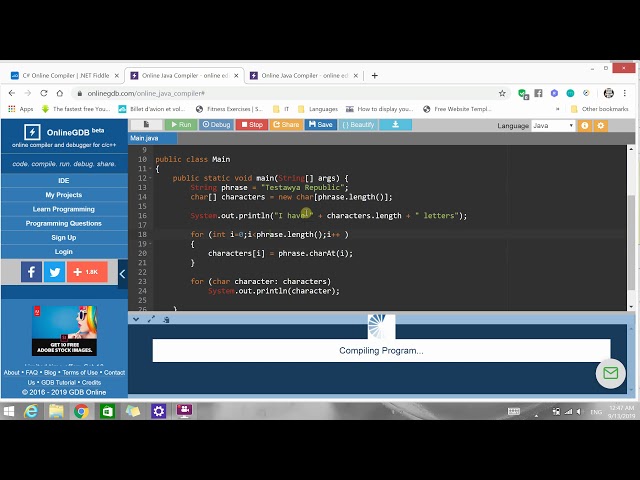Open the orange info icon
The image size is (640, 480).
click(584, 126)
